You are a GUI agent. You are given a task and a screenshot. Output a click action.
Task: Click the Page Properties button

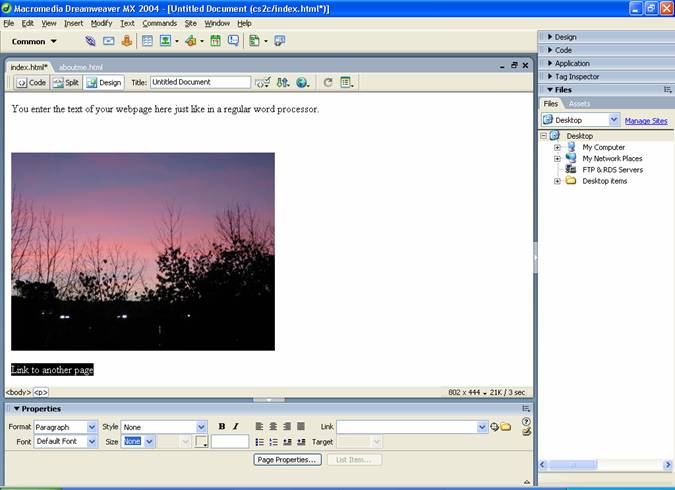pos(287,460)
